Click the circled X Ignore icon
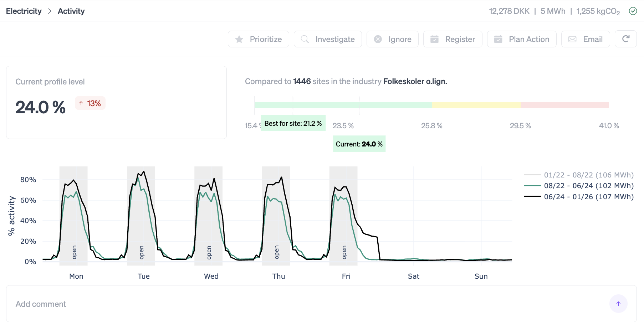The height and width of the screenshot is (330, 644). pyautogui.click(x=378, y=39)
